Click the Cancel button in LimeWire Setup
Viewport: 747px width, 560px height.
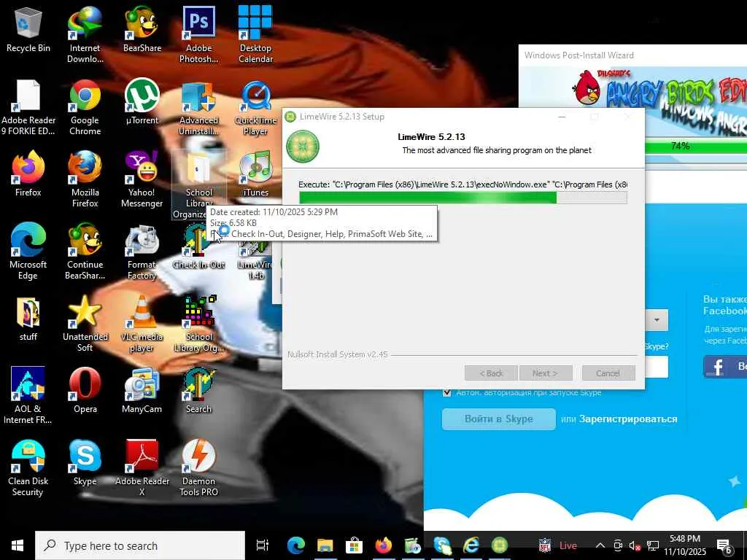pyautogui.click(x=608, y=373)
